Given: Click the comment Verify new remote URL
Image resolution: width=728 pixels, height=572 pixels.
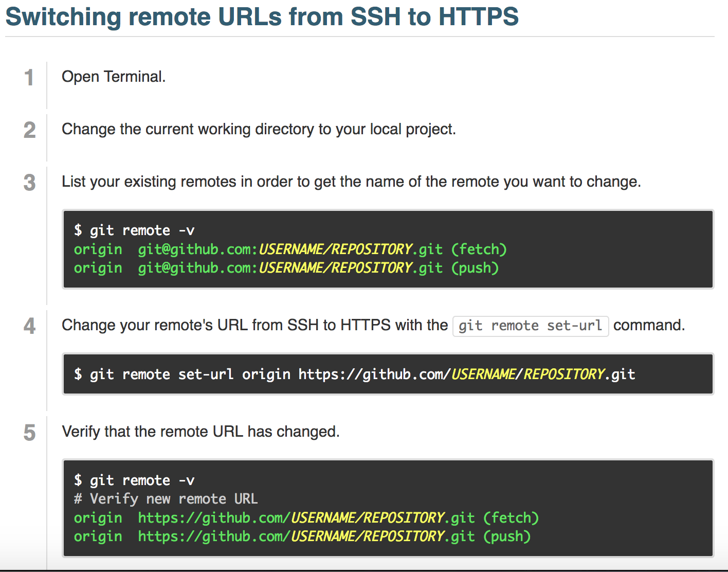Looking at the screenshot, I should click(x=166, y=498).
